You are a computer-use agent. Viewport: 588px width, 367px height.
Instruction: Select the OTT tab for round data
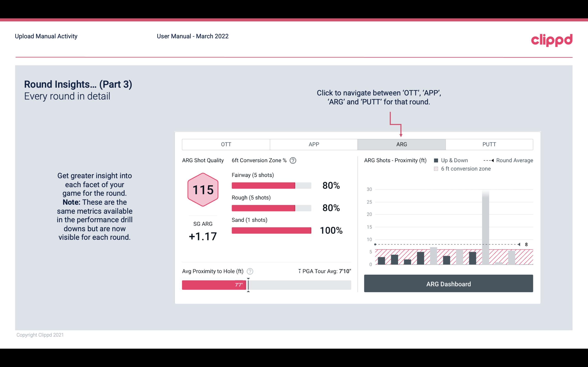[226, 145]
